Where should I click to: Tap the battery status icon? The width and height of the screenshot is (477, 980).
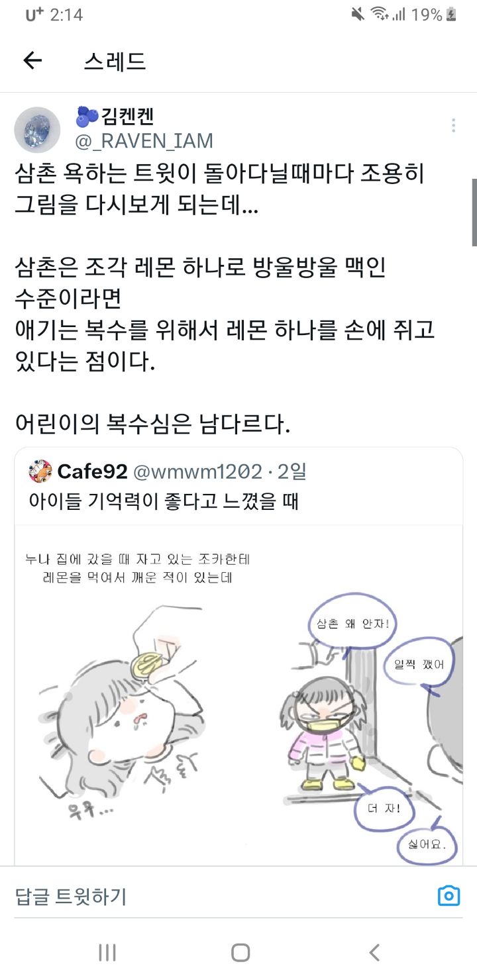click(452, 15)
